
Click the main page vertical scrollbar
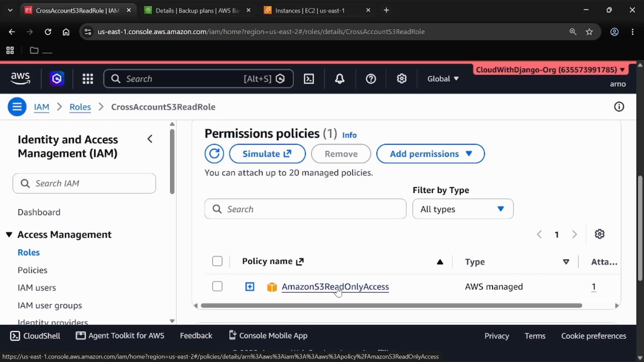[640, 228]
